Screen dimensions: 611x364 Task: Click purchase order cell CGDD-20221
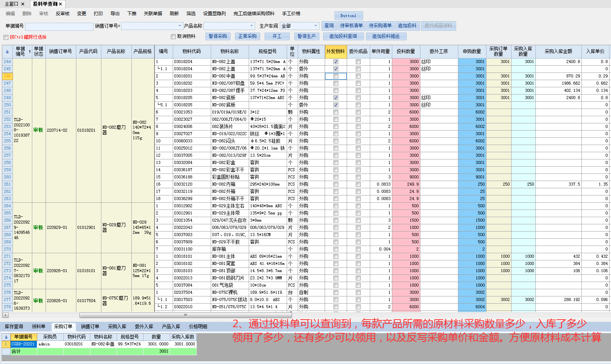tap(23, 344)
